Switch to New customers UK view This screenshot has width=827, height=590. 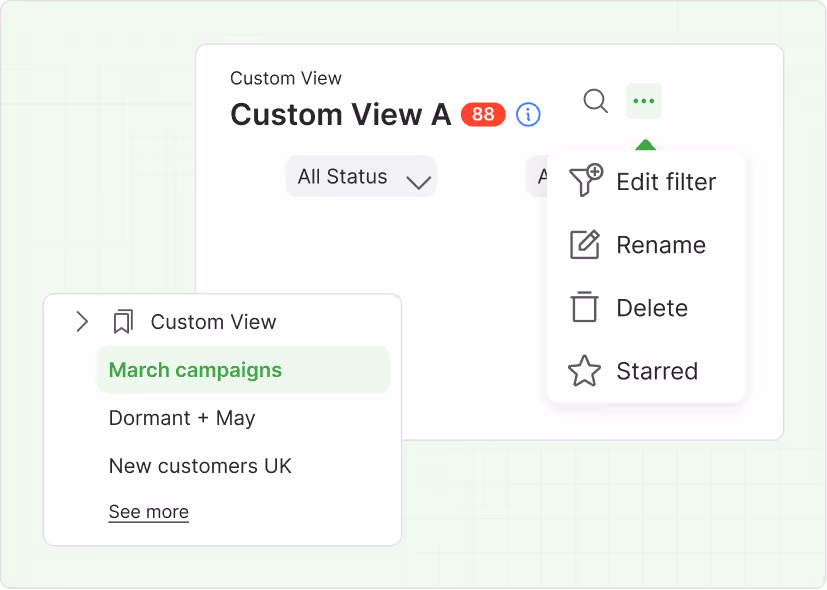point(200,466)
